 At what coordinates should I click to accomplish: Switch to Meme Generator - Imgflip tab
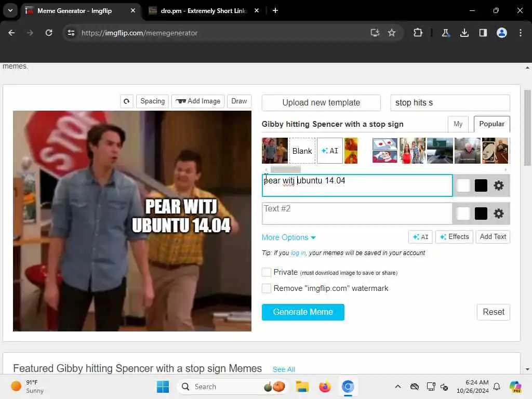click(81, 10)
